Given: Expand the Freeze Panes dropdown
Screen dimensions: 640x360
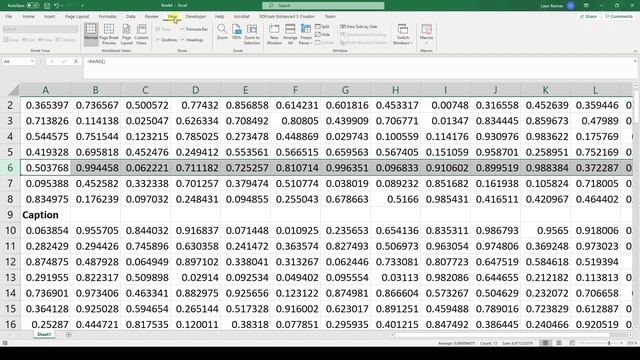Looking at the screenshot, I should 305,34.
